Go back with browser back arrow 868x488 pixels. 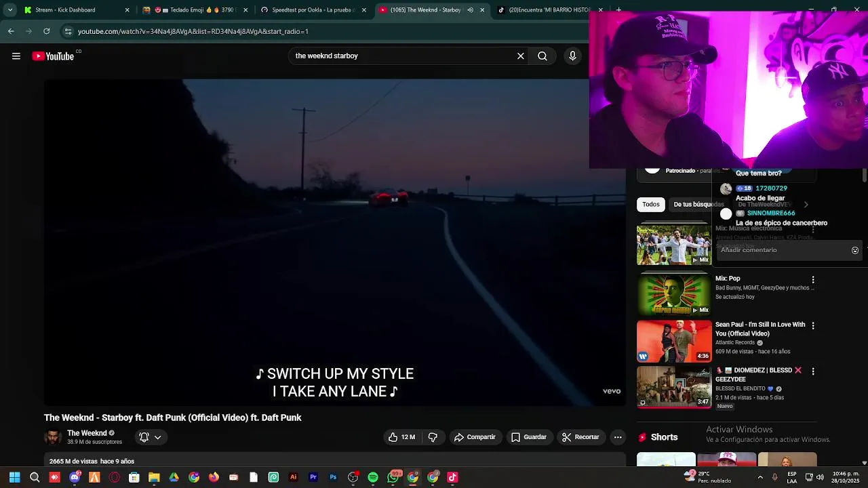point(11,31)
